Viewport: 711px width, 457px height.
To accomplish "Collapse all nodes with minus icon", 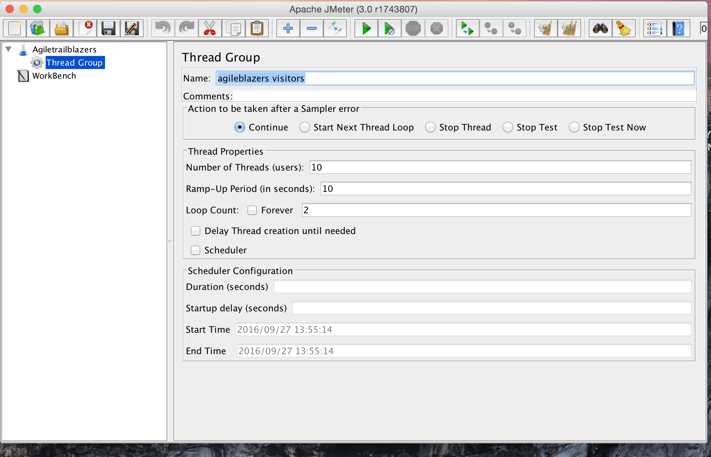I will pyautogui.click(x=311, y=28).
